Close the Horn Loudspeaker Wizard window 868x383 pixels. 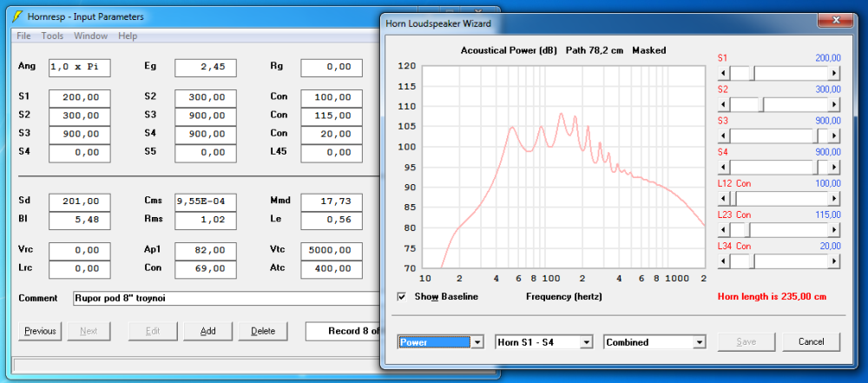pyautogui.click(x=834, y=19)
